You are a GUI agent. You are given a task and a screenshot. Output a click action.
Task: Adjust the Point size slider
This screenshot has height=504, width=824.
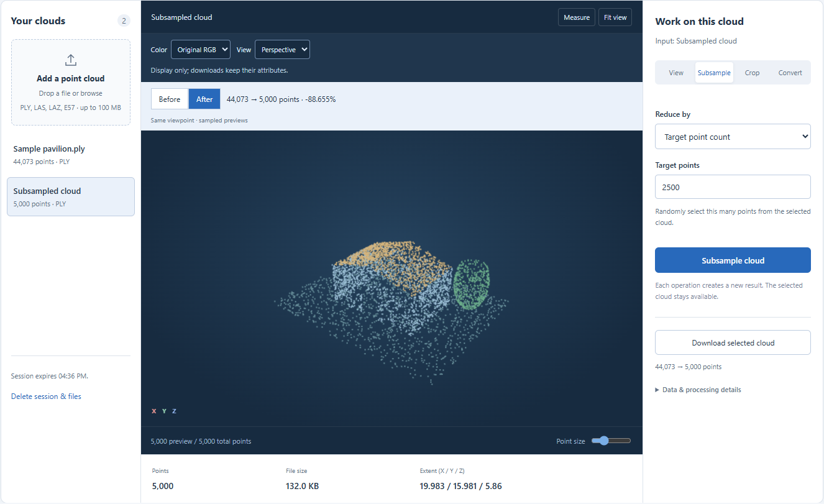(611, 441)
